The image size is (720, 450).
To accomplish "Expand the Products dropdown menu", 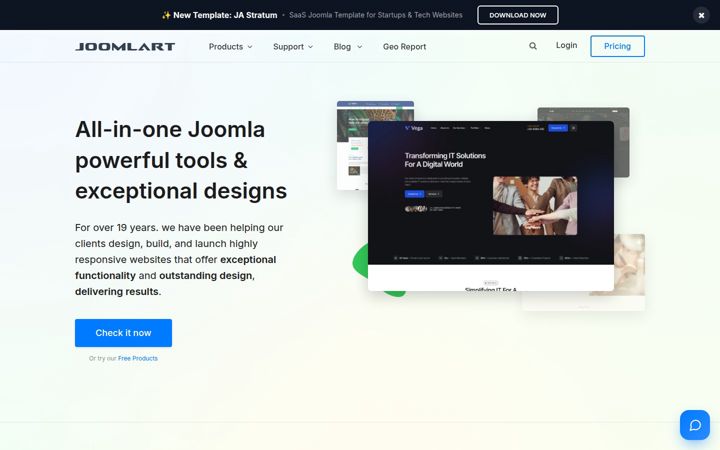I will click(x=231, y=46).
